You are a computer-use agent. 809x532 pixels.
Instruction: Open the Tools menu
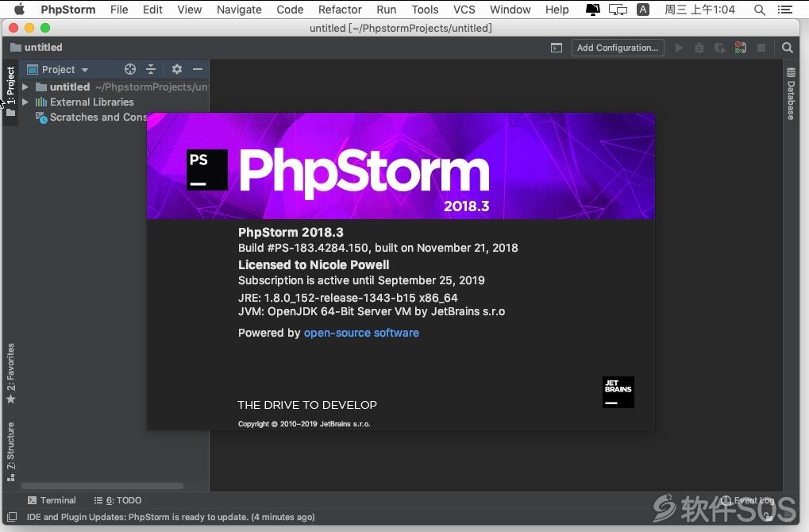click(425, 10)
